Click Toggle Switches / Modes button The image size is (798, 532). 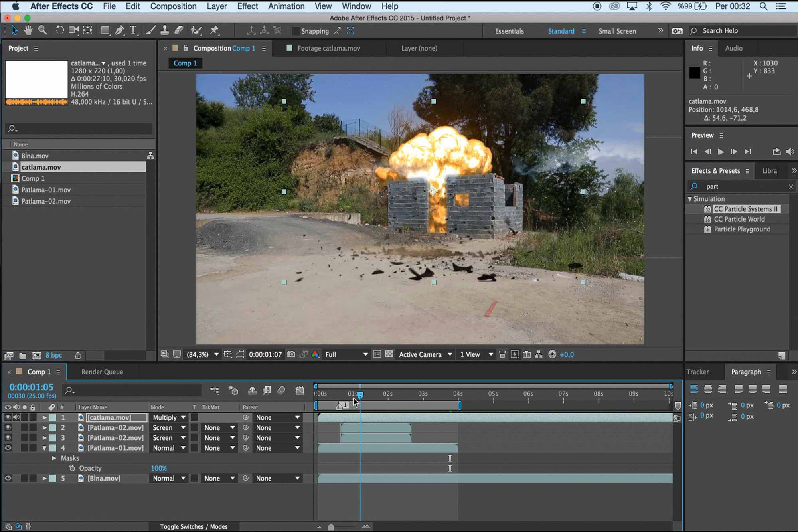tap(194, 526)
